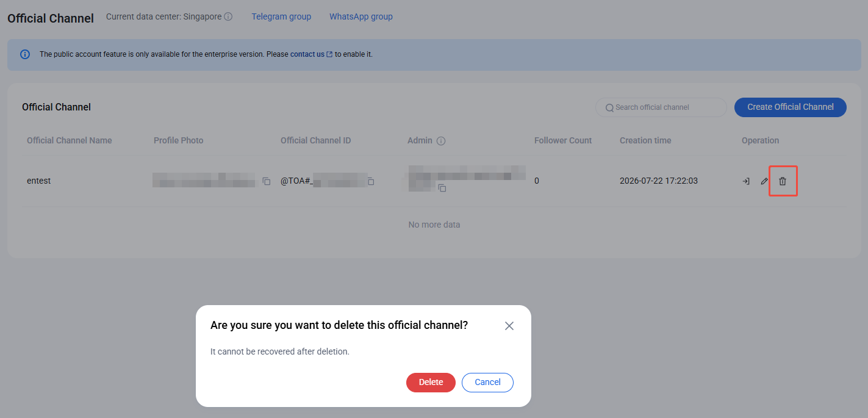The height and width of the screenshot is (418, 868).
Task: Click the It cannot be recovered message
Action: pos(280,351)
